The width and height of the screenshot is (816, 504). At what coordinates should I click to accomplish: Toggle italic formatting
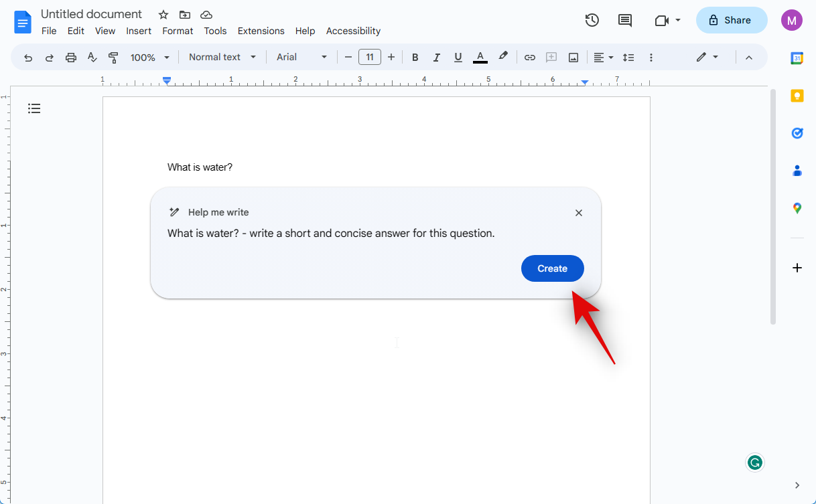437,58
